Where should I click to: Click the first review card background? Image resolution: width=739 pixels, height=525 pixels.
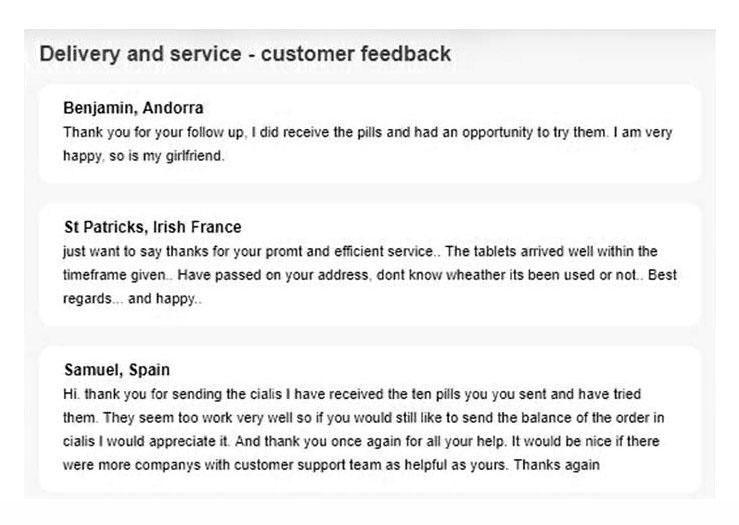click(370, 134)
